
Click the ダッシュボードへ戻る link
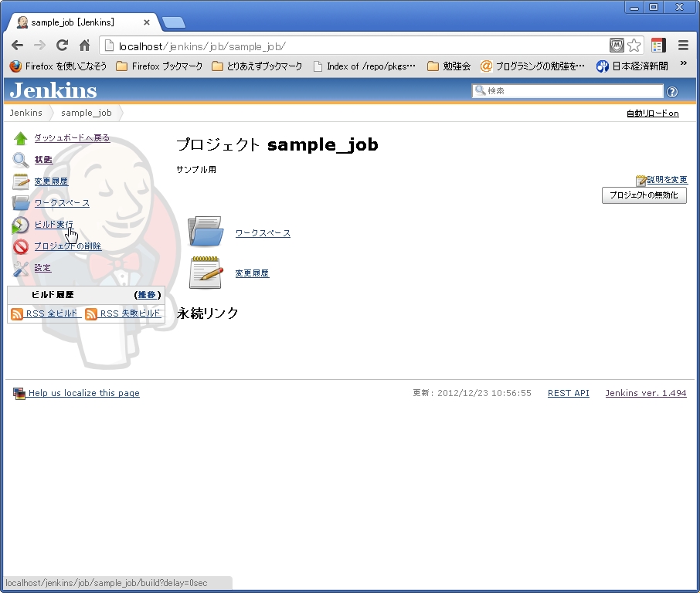(x=72, y=138)
